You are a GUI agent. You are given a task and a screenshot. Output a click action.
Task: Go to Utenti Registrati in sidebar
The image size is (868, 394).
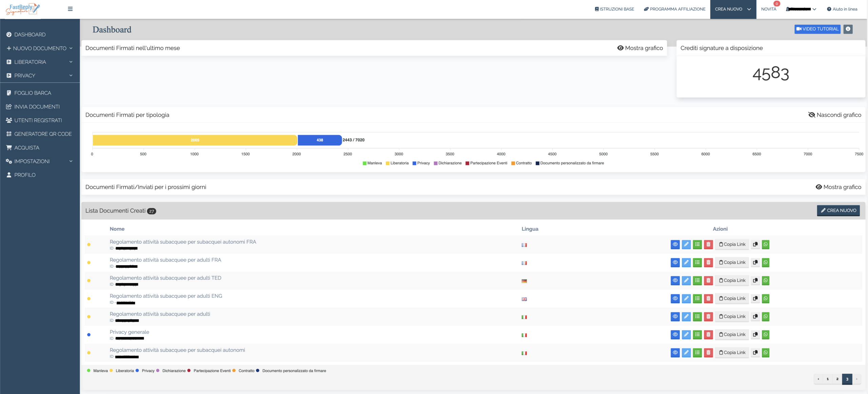(38, 120)
